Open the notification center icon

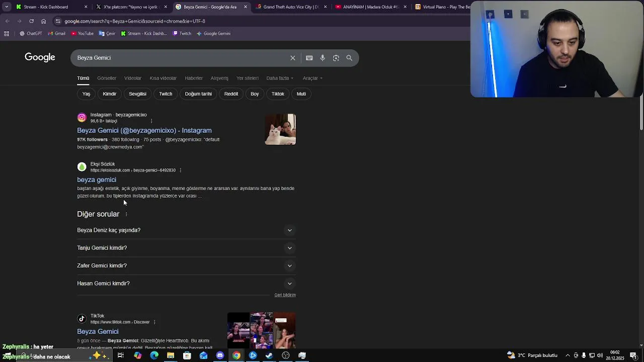coord(633,355)
